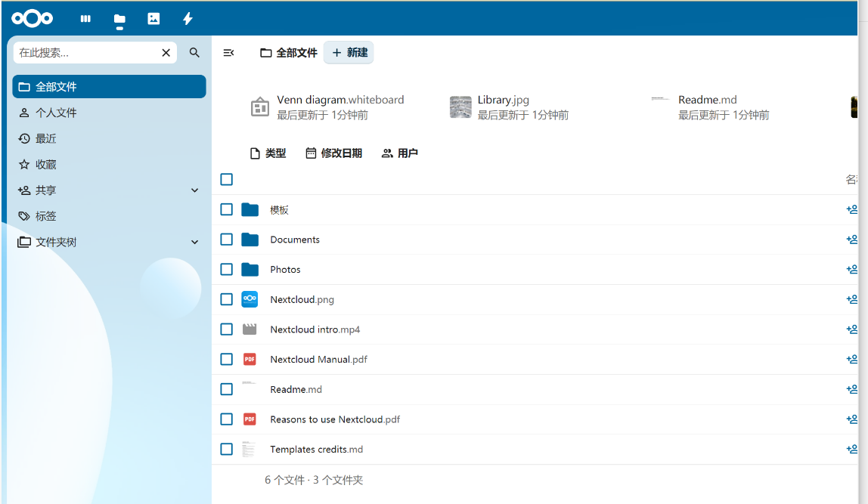Open the Files app icon
The width and height of the screenshot is (868, 504).
pyautogui.click(x=119, y=20)
